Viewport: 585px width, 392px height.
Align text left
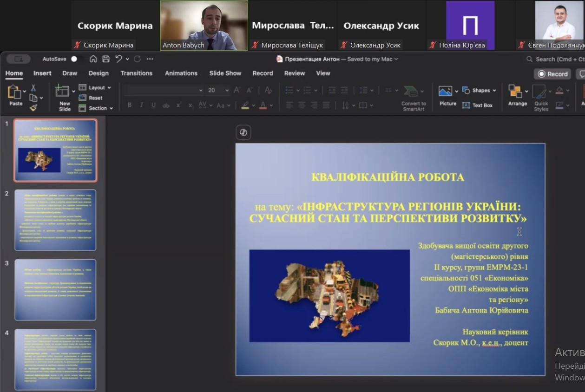pos(289,105)
